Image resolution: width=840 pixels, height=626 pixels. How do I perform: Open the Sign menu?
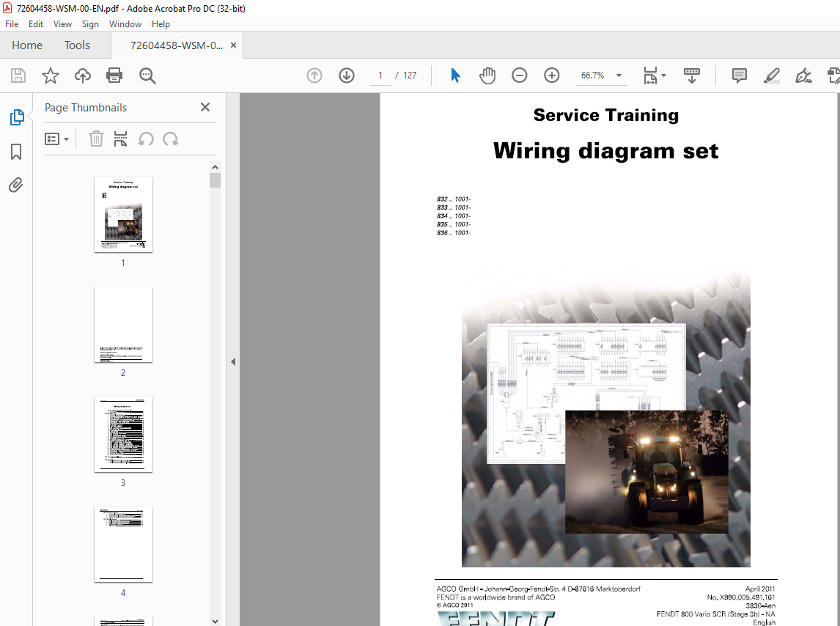[x=91, y=24]
